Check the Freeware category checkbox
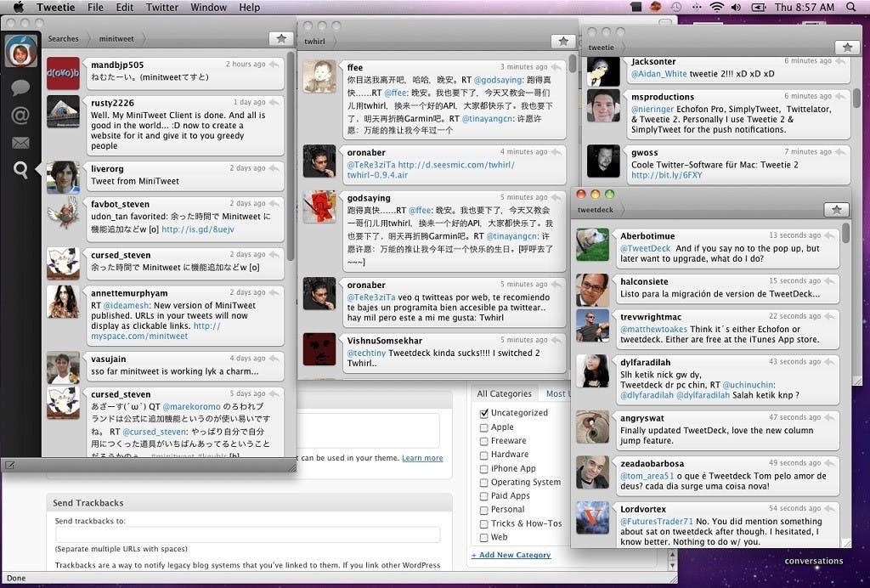This screenshot has width=870, height=588. coord(483,441)
